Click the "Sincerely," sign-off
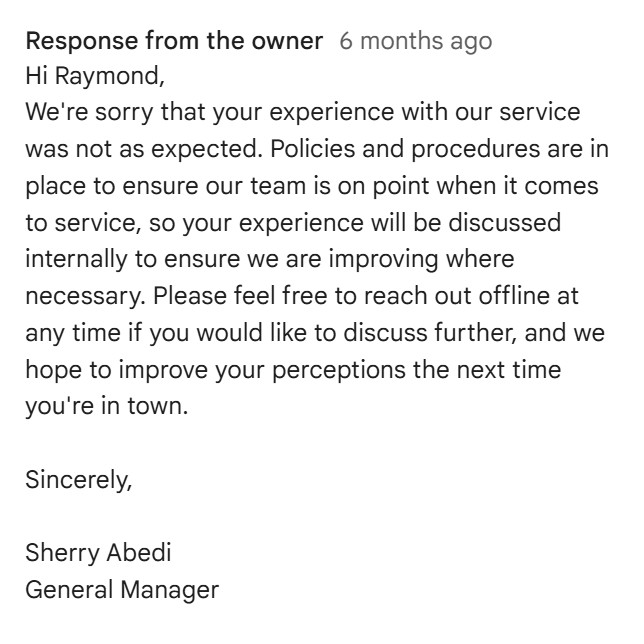This screenshot has width=644, height=644. tap(78, 480)
